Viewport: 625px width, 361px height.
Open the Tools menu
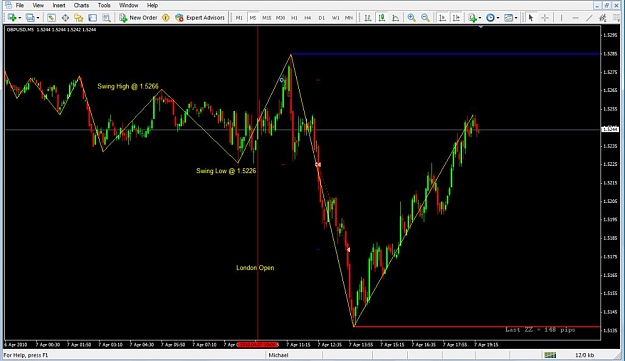click(104, 5)
